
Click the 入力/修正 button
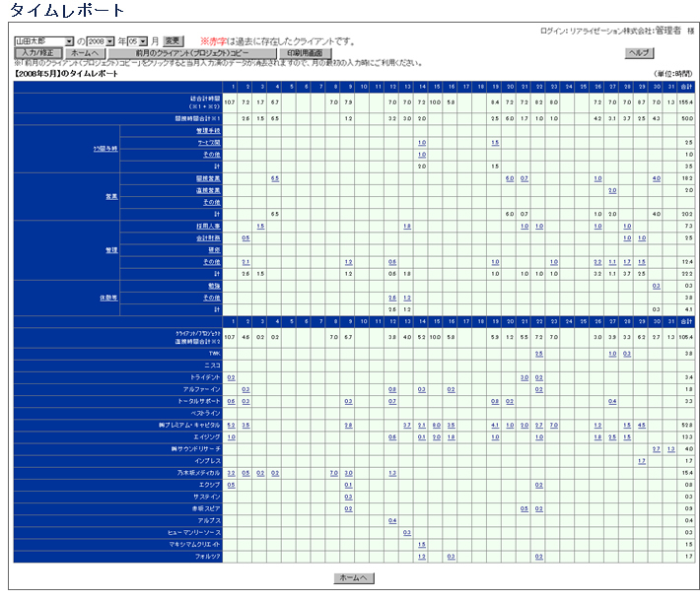[x=38, y=52]
